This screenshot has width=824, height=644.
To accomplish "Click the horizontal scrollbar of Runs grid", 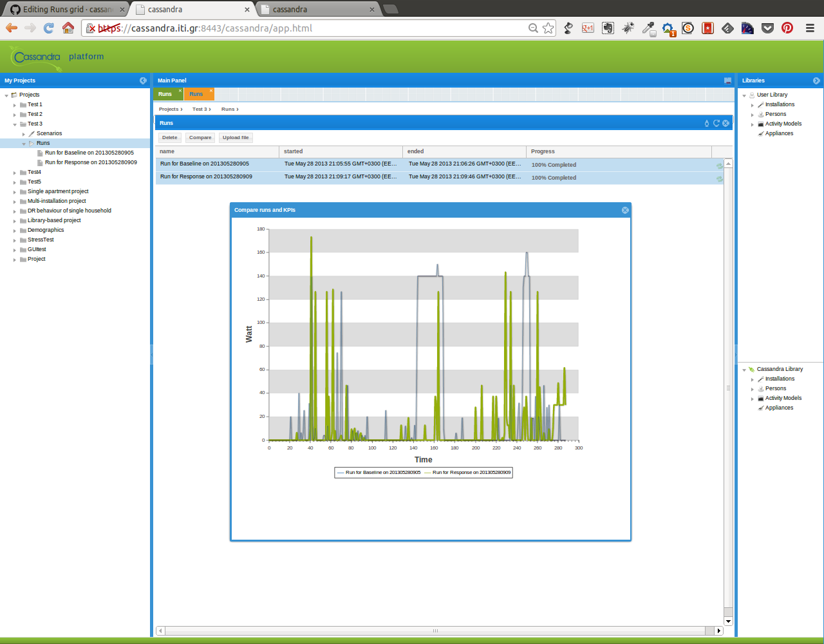I will (436, 630).
